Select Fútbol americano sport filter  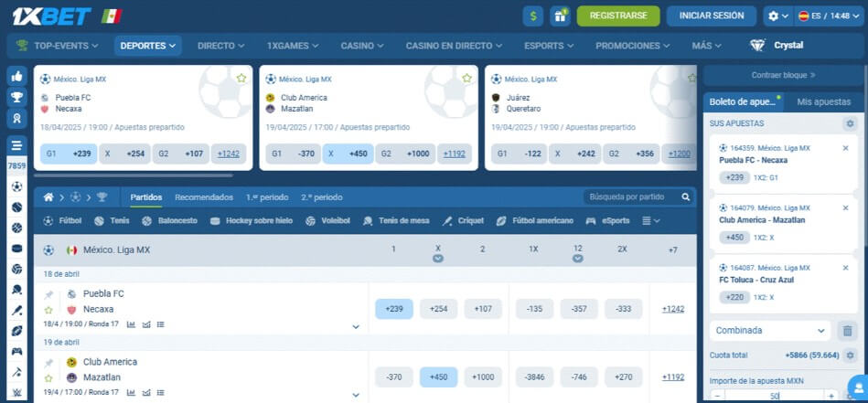pos(535,220)
